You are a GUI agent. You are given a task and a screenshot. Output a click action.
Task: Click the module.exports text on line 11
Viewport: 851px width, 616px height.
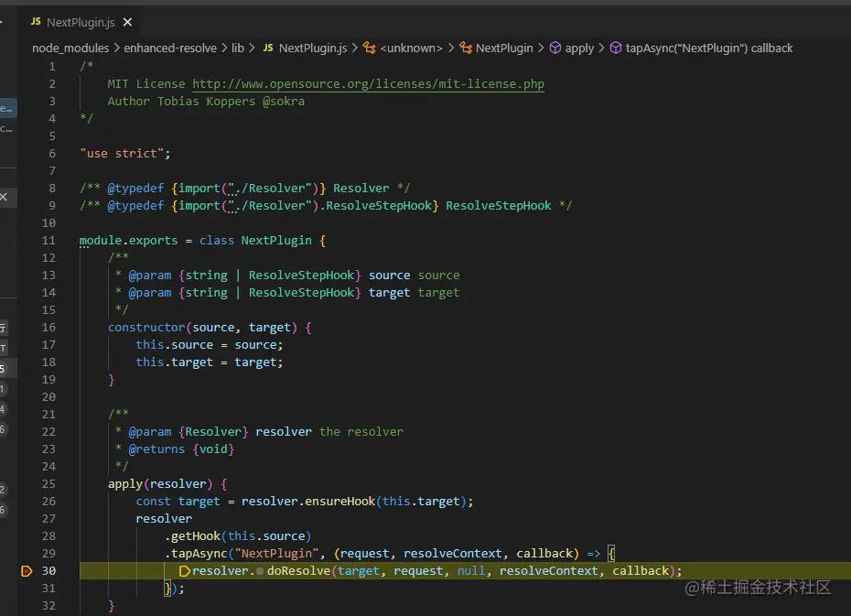pos(129,241)
